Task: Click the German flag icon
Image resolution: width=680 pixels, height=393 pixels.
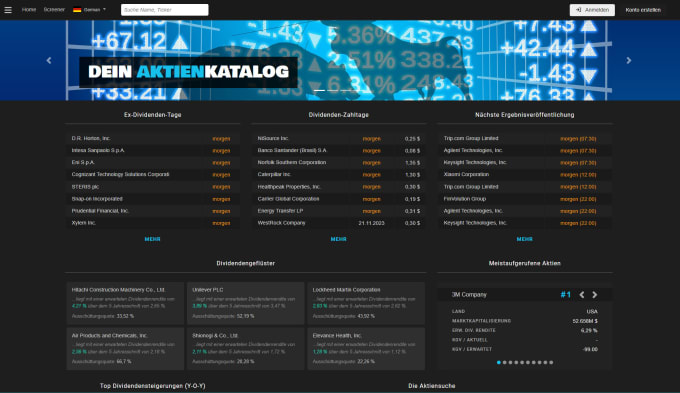Action: [x=77, y=10]
